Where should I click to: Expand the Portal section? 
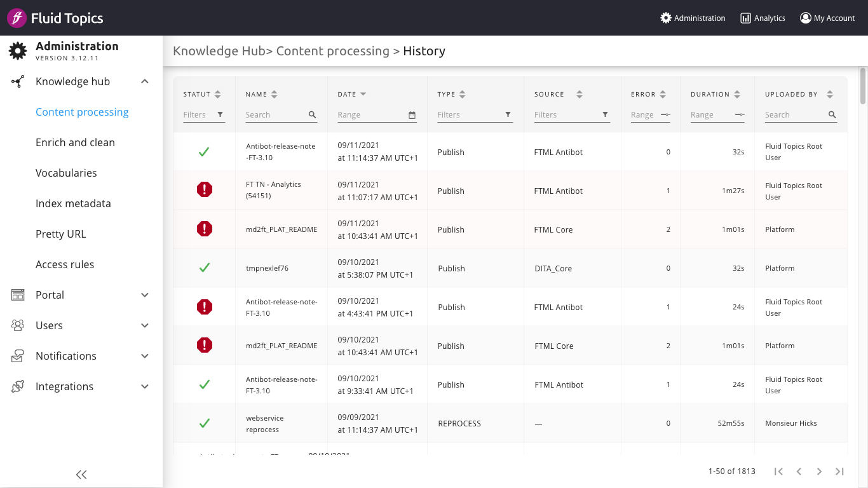point(145,295)
